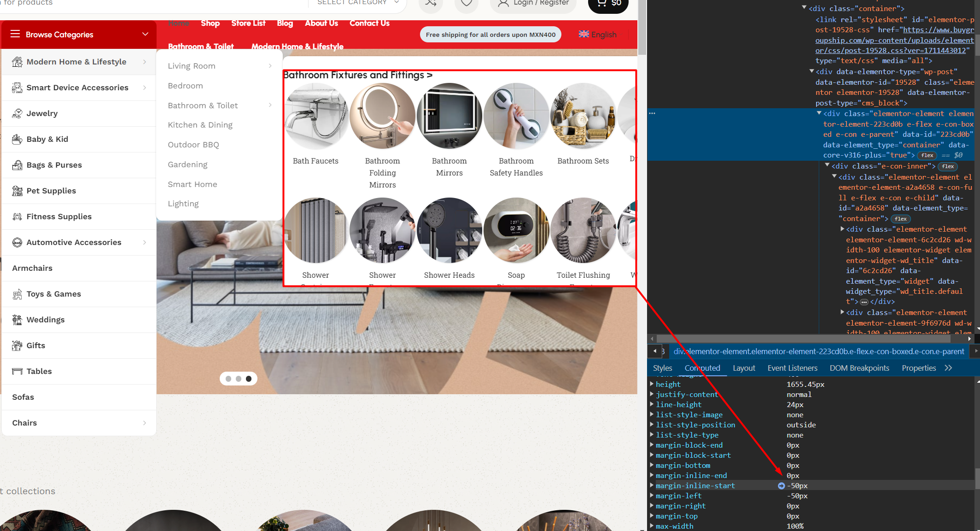Switch to the Styles tab
The width and height of the screenshot is (980, 531).
(662, 368)
